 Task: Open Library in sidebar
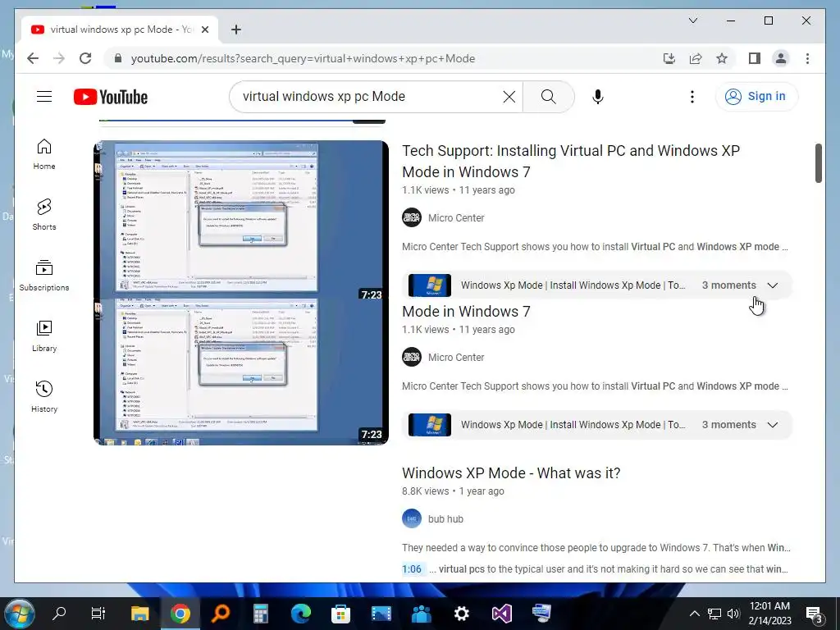pyautogui.click(x=44, y=336)
